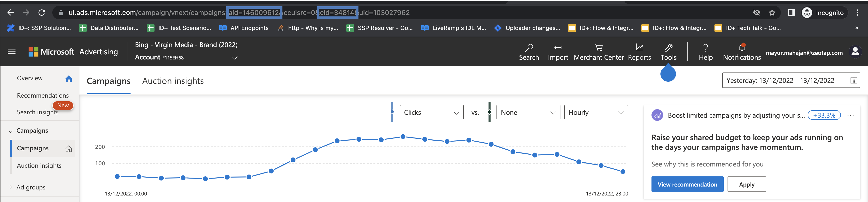The height and width of the screenshot is (202, 868).
Task: Click See why this is recommended link
Action: (x=707, y=164)
